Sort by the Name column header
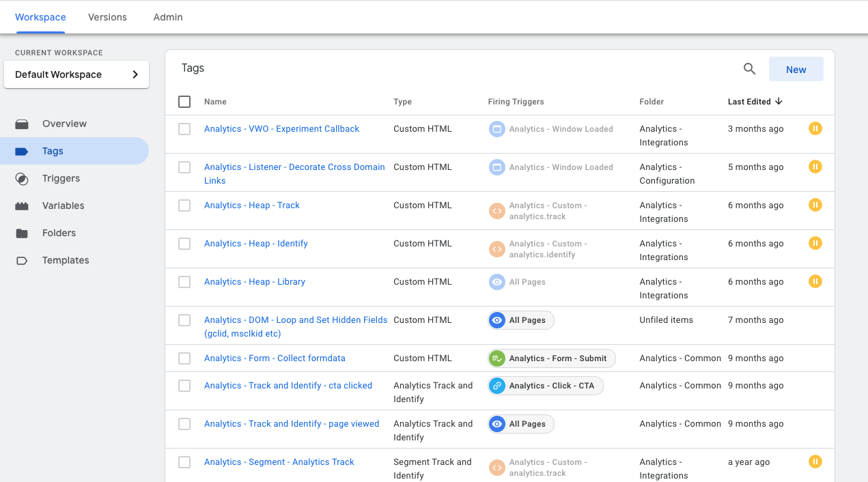 pos(215,102)
